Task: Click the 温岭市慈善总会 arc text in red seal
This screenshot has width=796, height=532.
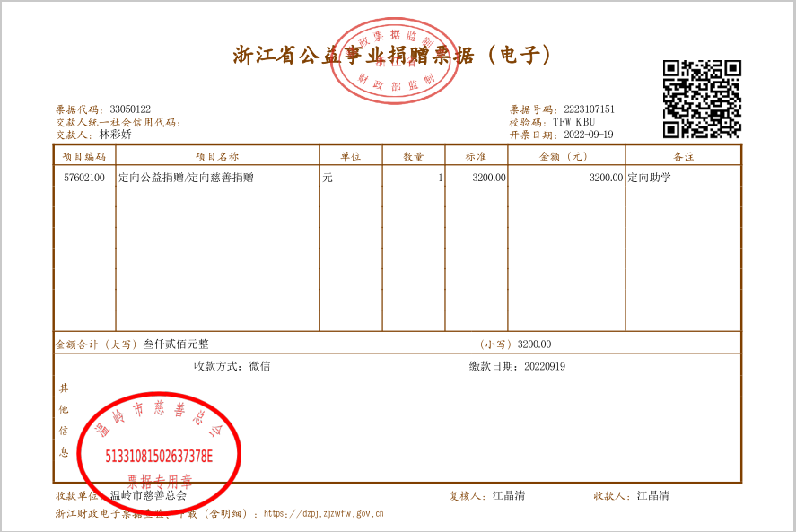Action: click(x=159, y=418)
